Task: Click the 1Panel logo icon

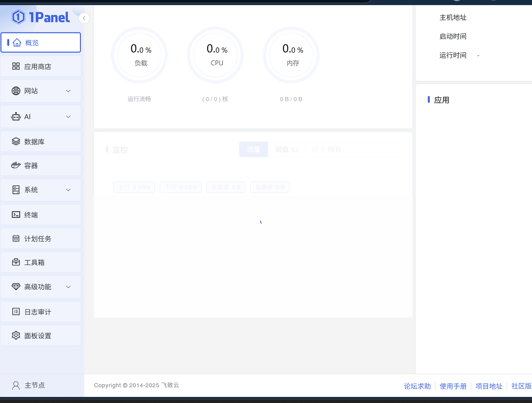Action: click(x=18, y=17)
